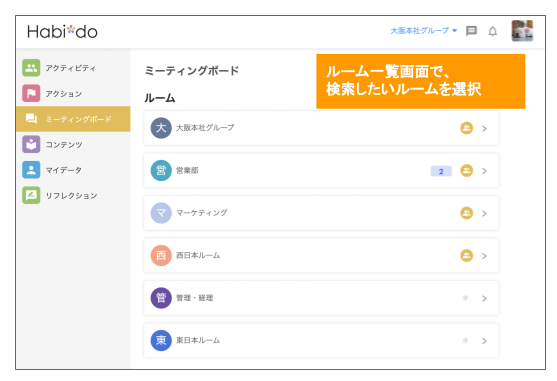This screenshot has height=381, width=557.
Task: Click the Contents book sidebar icon
Action: point(31,144)
